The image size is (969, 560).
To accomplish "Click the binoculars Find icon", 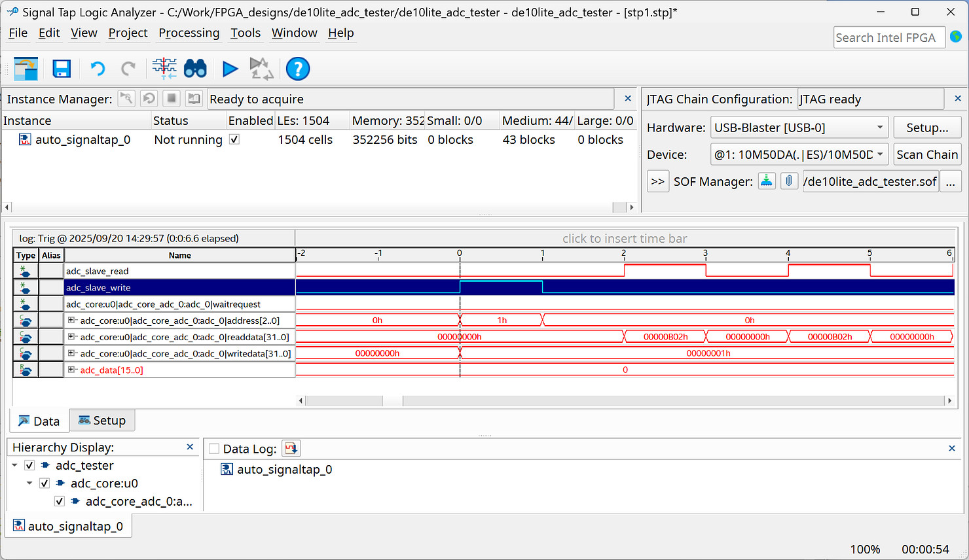I will 195,69.
